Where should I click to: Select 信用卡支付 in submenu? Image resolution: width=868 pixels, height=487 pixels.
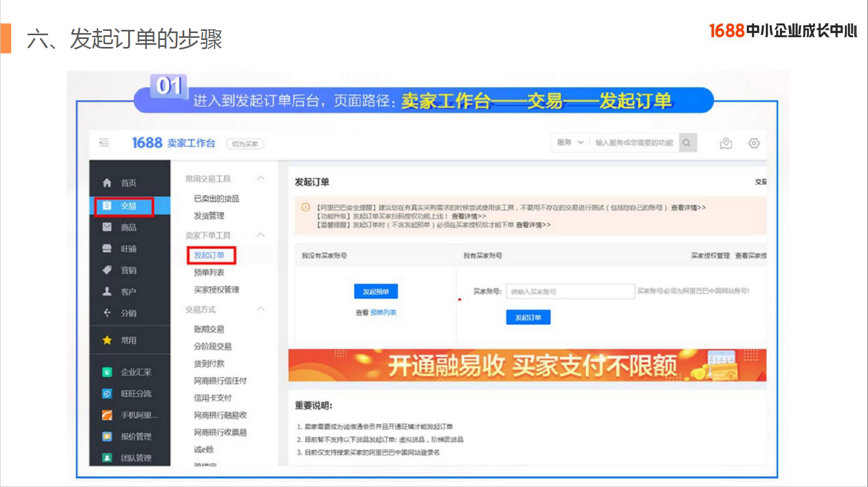(213, 397)
